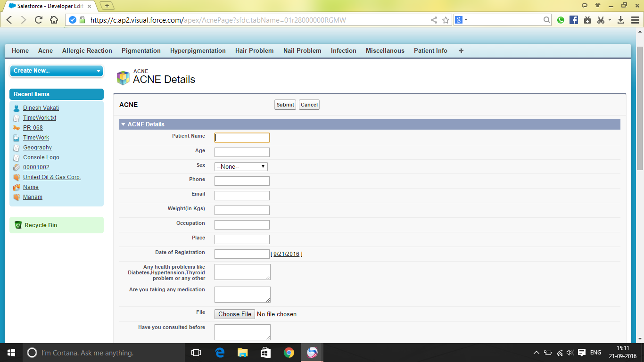
Task: Open the Acne tab
Action: pyautogui.click(x=45, y=50)
